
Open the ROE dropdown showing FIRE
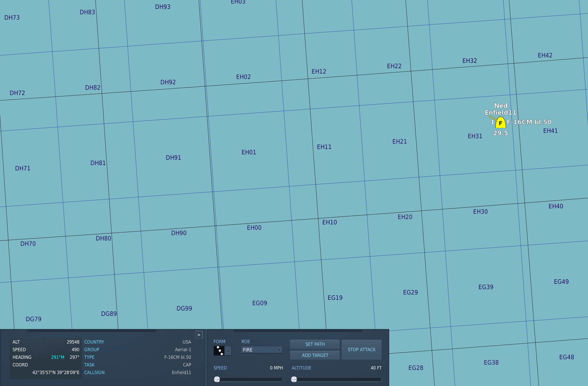[x=262, y=350]
